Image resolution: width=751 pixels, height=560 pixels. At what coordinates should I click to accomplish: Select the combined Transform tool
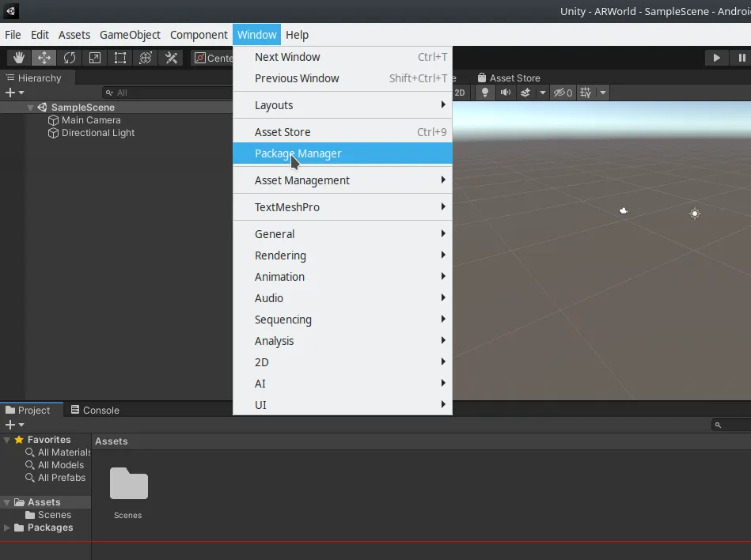pos(146,58)
